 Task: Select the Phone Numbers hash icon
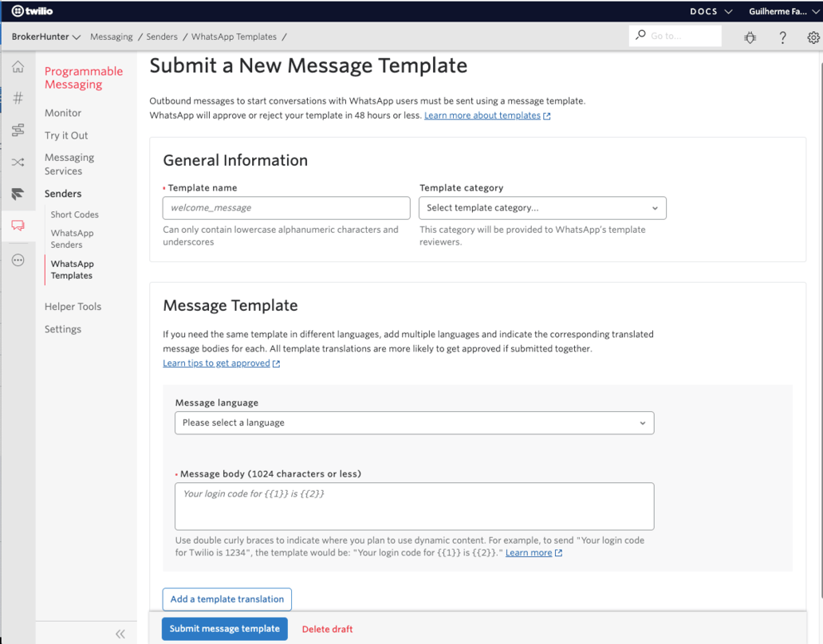(x=18, y=97)
